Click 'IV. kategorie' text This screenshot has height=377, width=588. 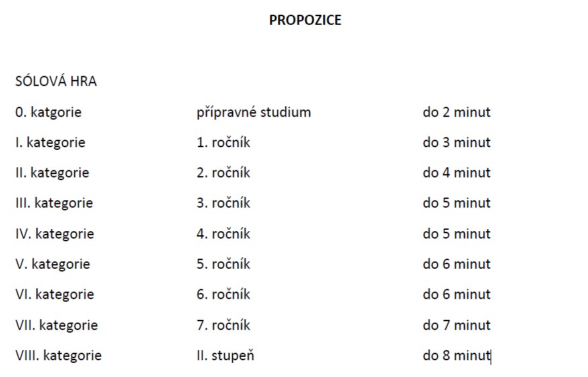(54, 234)
